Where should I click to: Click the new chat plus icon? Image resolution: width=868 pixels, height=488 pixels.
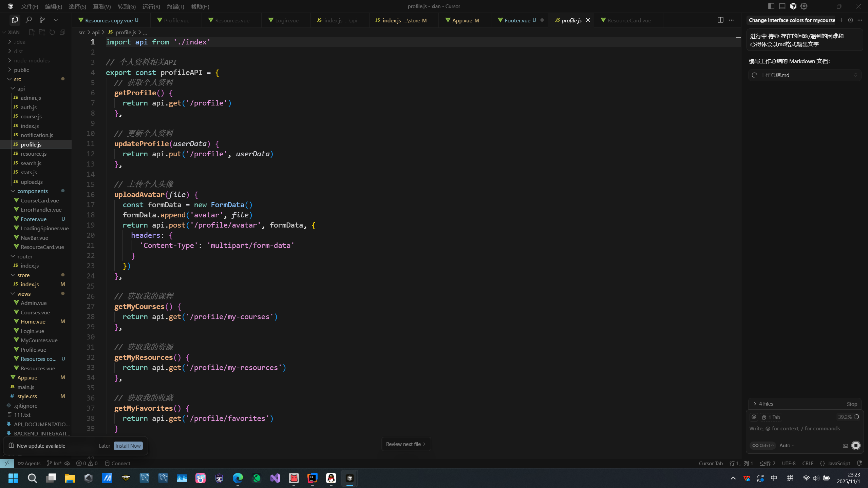pos(841,20)
